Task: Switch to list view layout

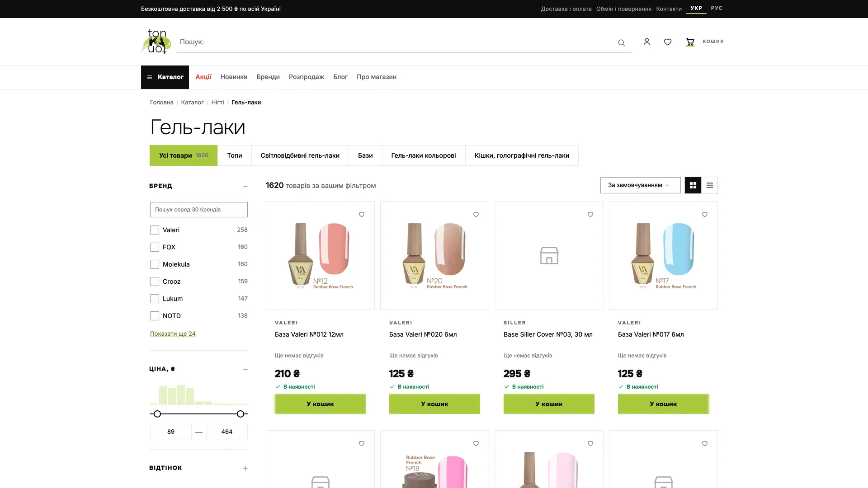Action: coord(709,185)
